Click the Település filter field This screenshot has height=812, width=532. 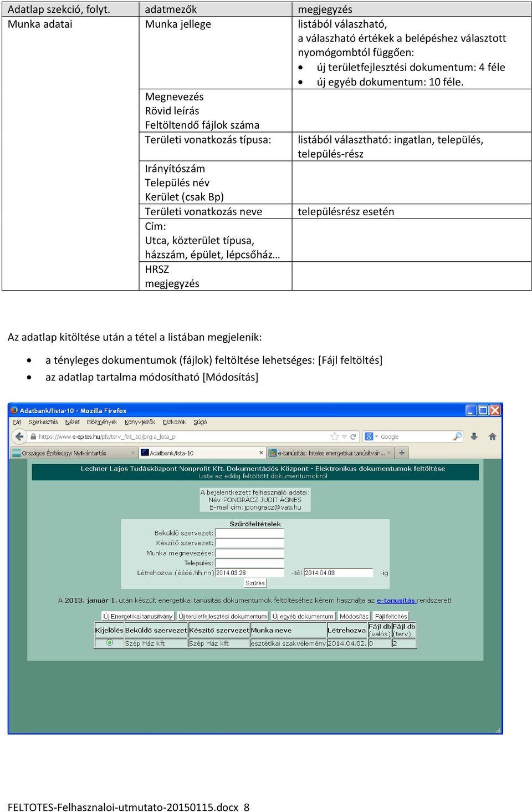point(249,563)
